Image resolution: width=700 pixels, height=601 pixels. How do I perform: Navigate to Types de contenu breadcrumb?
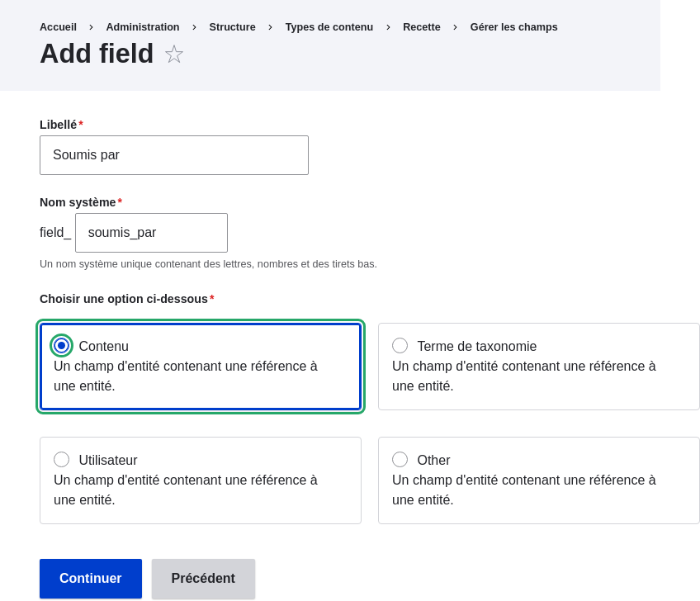[329, 26]
